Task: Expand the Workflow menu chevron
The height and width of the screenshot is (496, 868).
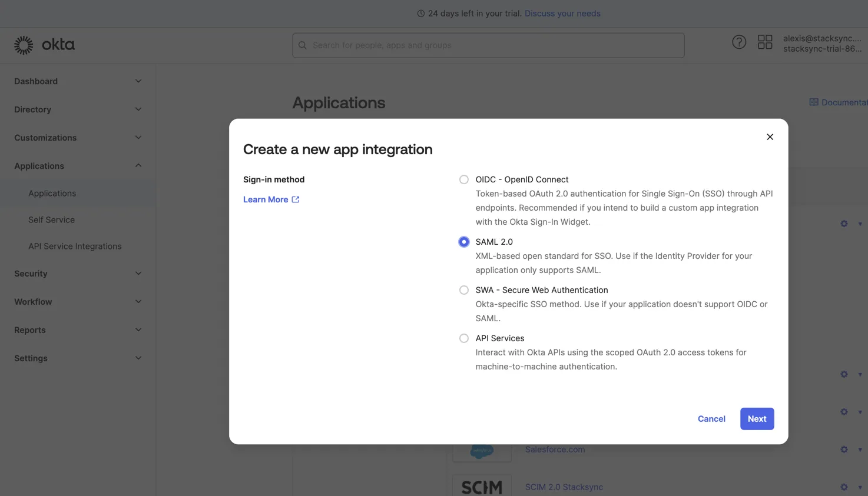Action: click(138, 302)
